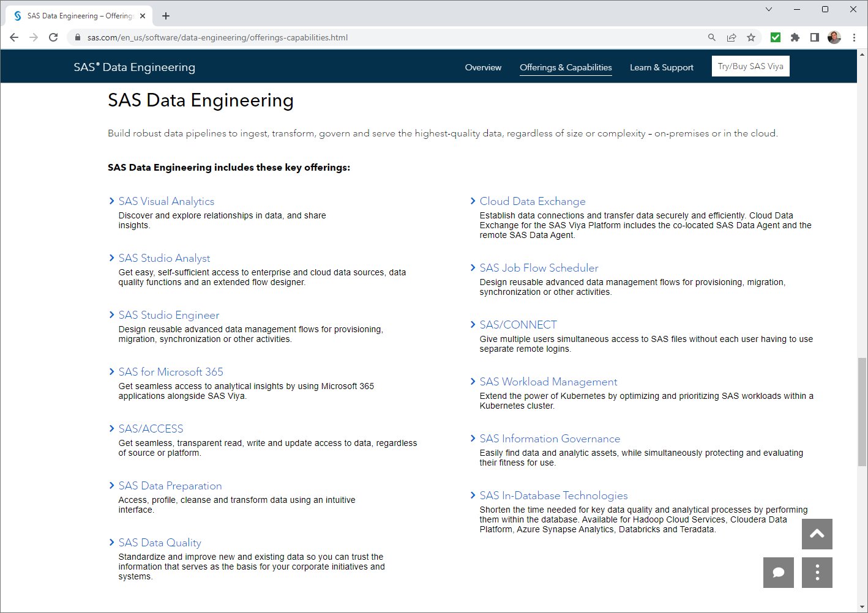Click the chevron beside SAS Data Quality
The width and height of the screenshot is (868, 613).
[111, 542]
